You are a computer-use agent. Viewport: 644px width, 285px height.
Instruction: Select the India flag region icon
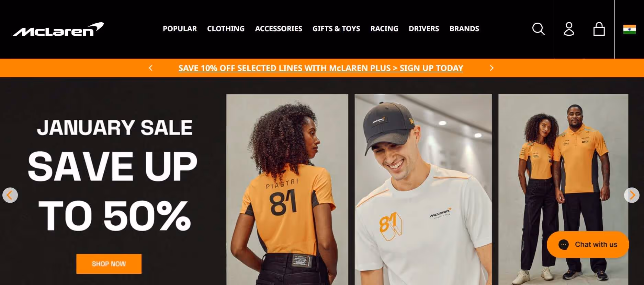pos(629,29)
